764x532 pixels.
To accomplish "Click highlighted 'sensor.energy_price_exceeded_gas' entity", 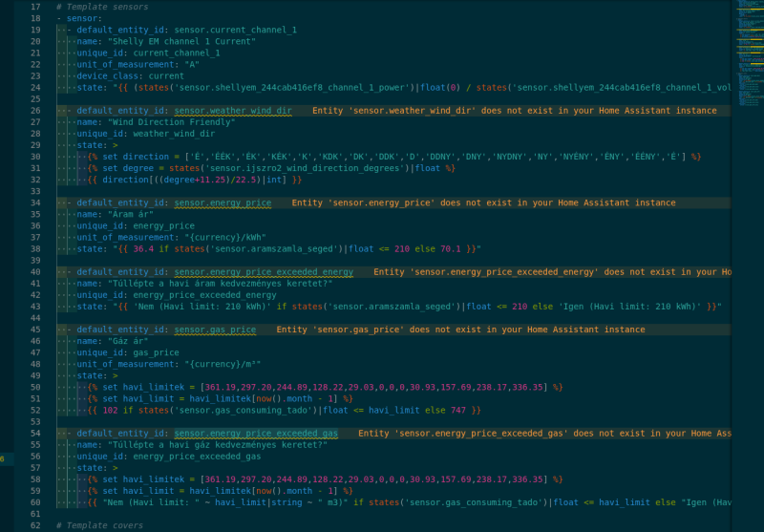I will 256,434.
